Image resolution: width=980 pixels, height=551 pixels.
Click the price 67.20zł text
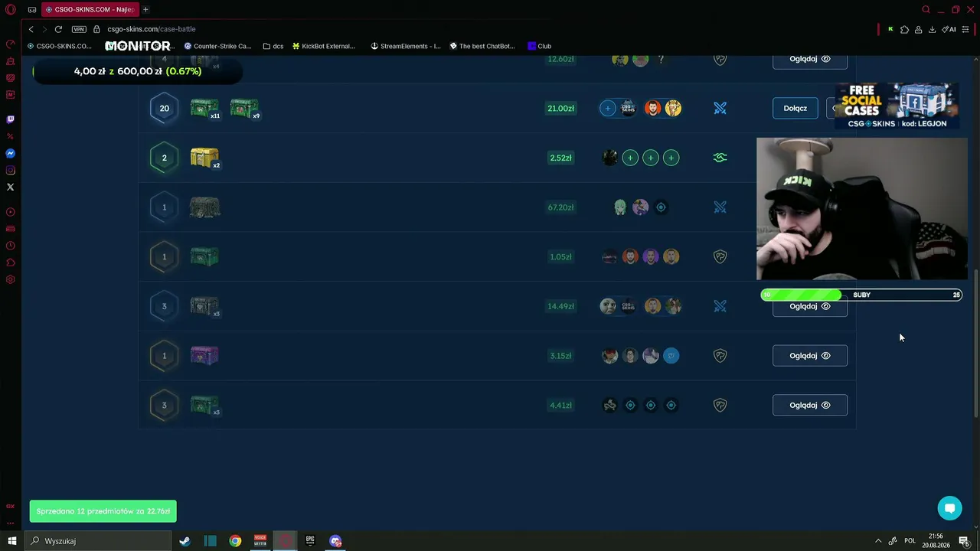560,207
